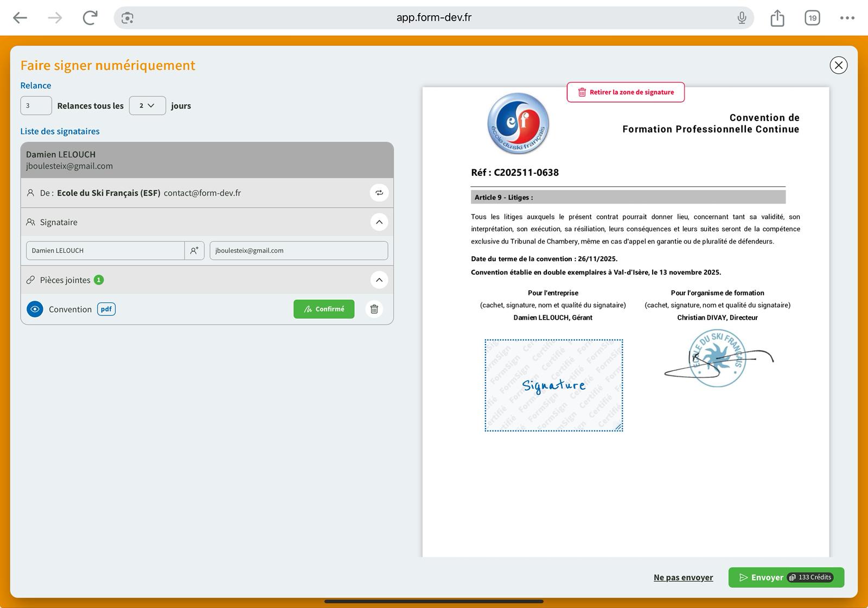Viewport: 868px width, 608px height.
Task: Collapse the Pièces jointes section chevron
Action: coord(379,280)
